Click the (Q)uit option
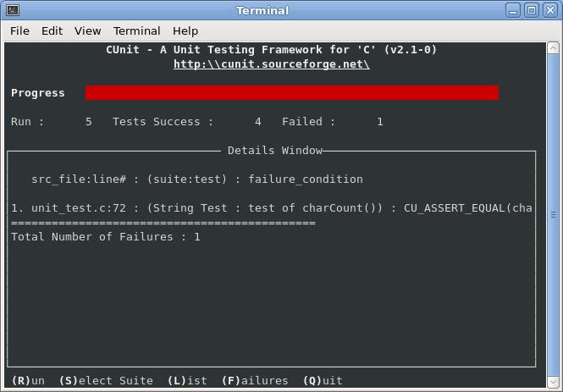 point(323,380)
